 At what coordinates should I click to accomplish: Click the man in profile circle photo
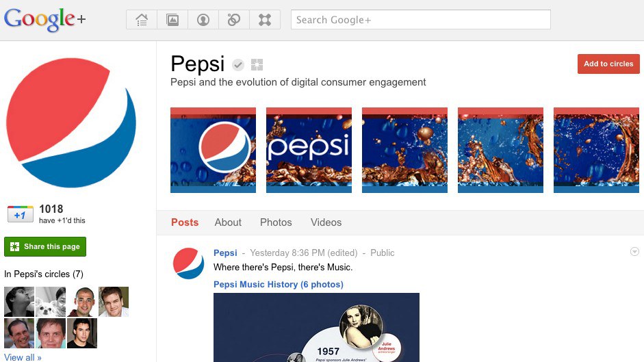pyautogui.click(x=19, y=302)
